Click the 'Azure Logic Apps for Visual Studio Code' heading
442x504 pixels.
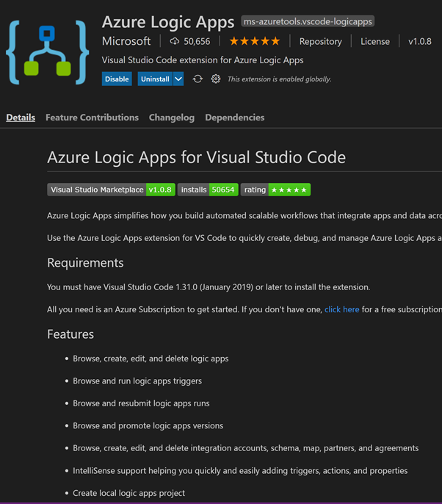197,157
